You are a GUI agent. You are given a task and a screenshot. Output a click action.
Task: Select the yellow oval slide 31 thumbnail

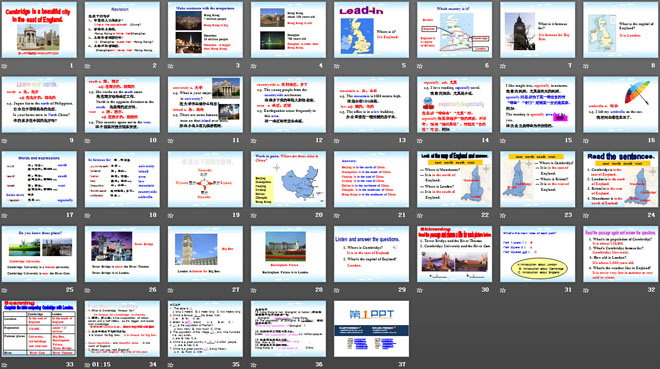538,254
